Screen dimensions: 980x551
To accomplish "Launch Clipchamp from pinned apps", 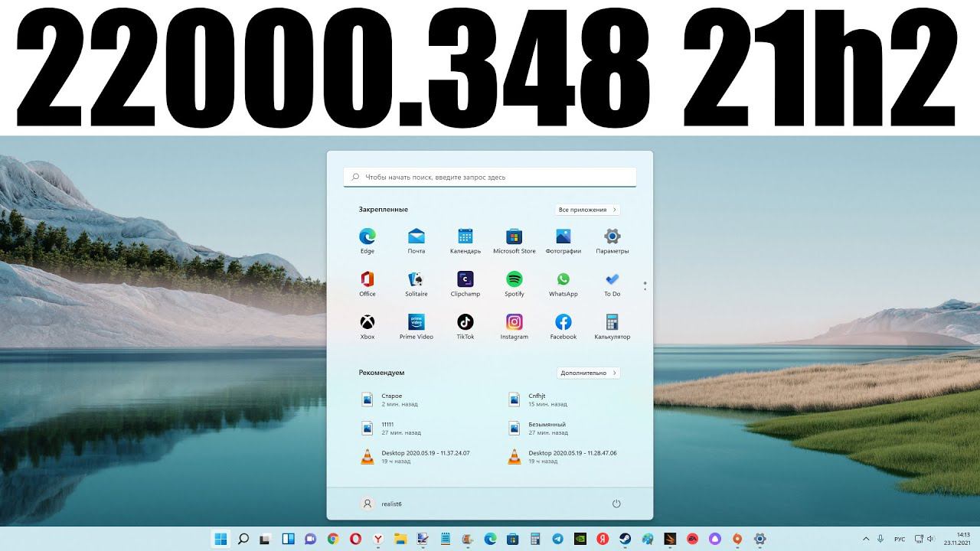I will (x=465, y=283).
